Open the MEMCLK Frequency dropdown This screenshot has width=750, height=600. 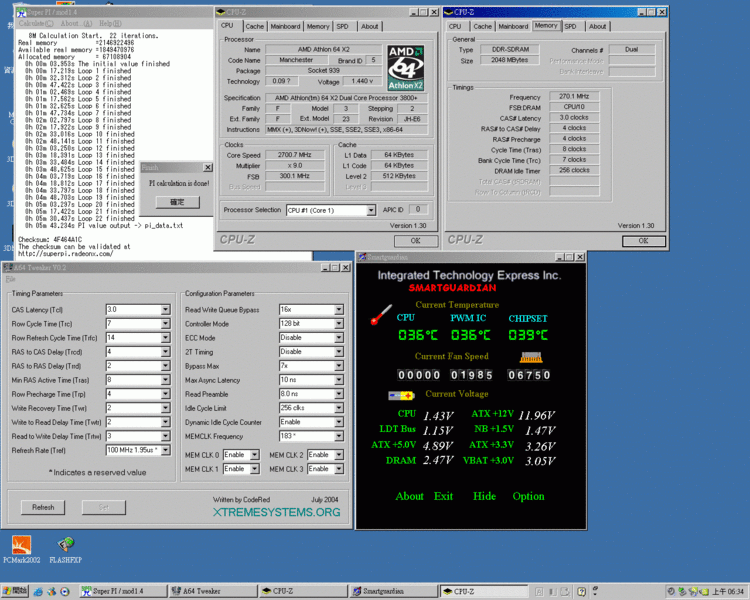[x=339, y=436]
